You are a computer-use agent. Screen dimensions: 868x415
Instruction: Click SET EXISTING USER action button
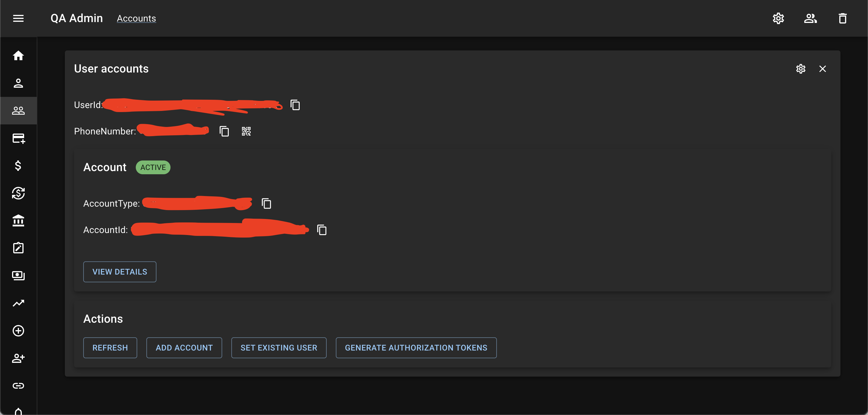coord(279,348)
